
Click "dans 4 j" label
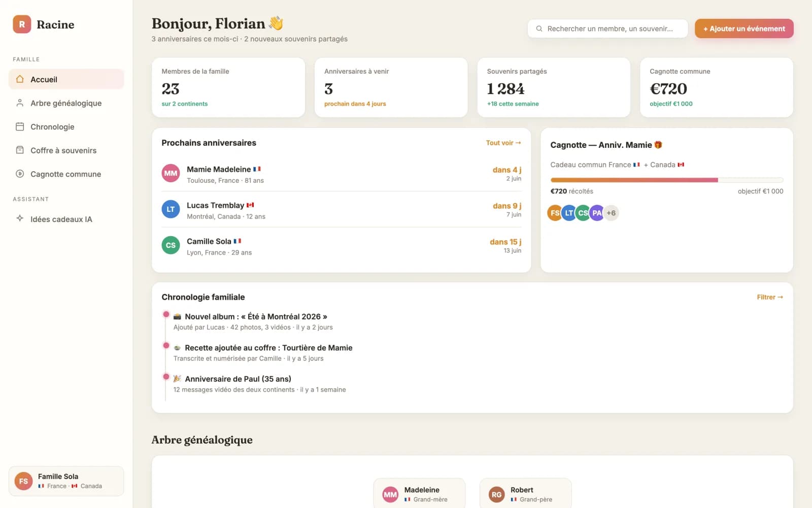pyautogui.click(x=507, y=170)
